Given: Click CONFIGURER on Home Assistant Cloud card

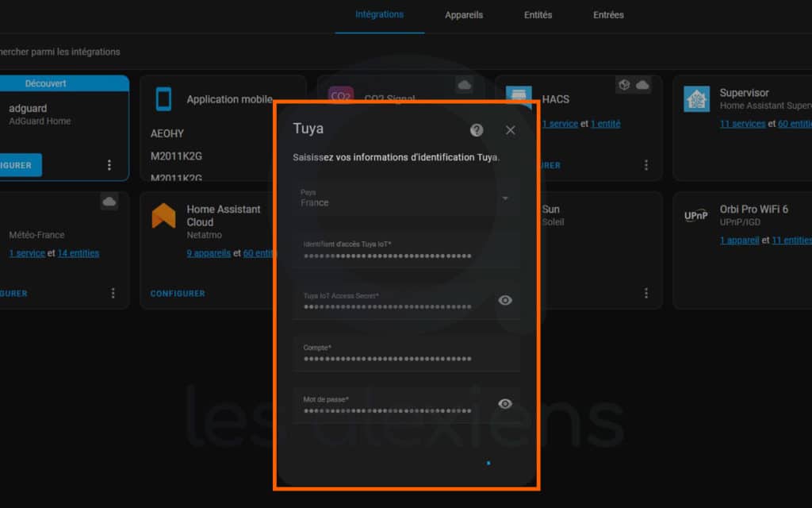Looking at the screenshot, I should tap(178, 294).
